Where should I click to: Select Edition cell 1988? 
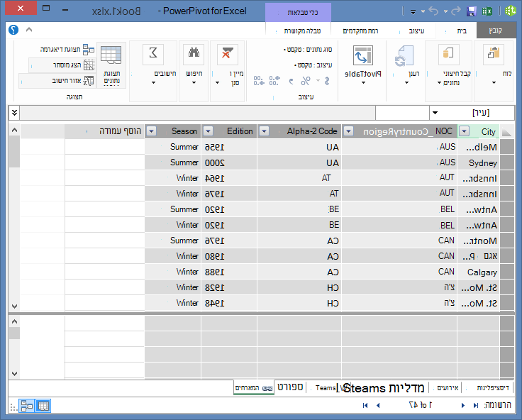[229, 272]
